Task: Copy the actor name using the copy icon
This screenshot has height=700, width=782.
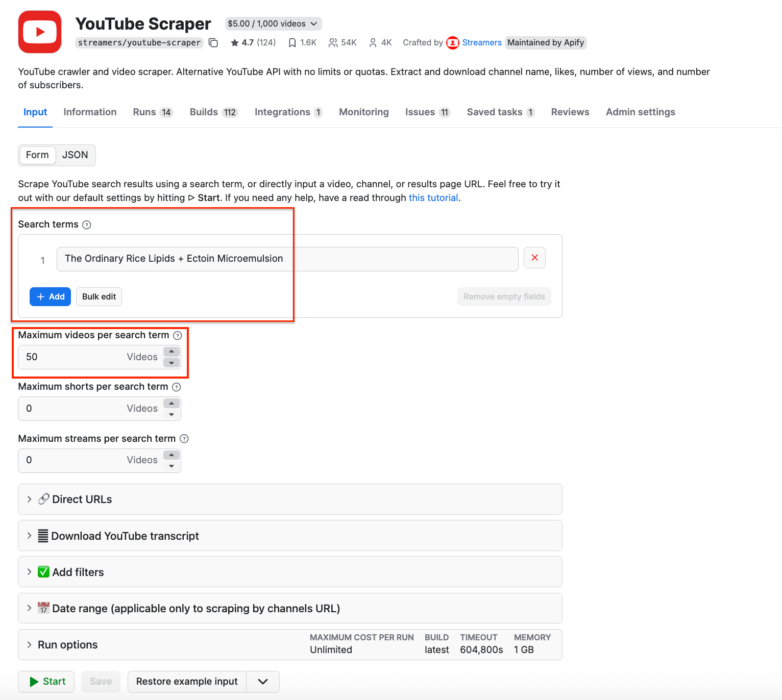Action: click(213, 43)
